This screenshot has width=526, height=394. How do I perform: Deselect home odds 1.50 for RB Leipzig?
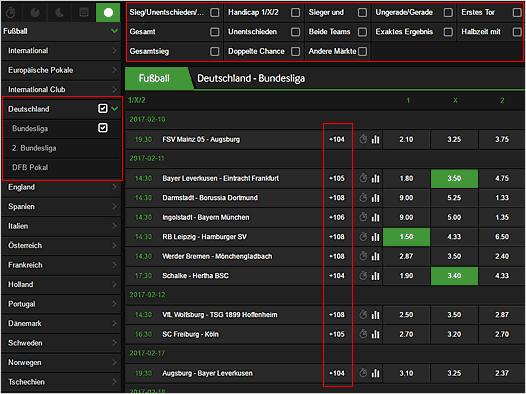click(x=406, y=237)
